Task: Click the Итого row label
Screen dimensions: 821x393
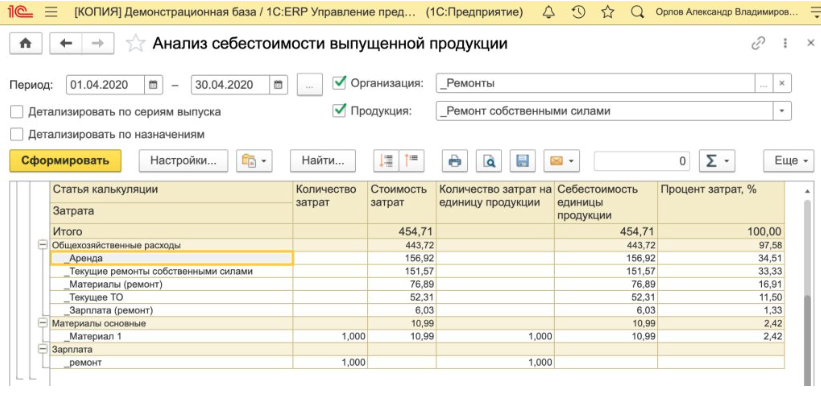Action: 68,232
